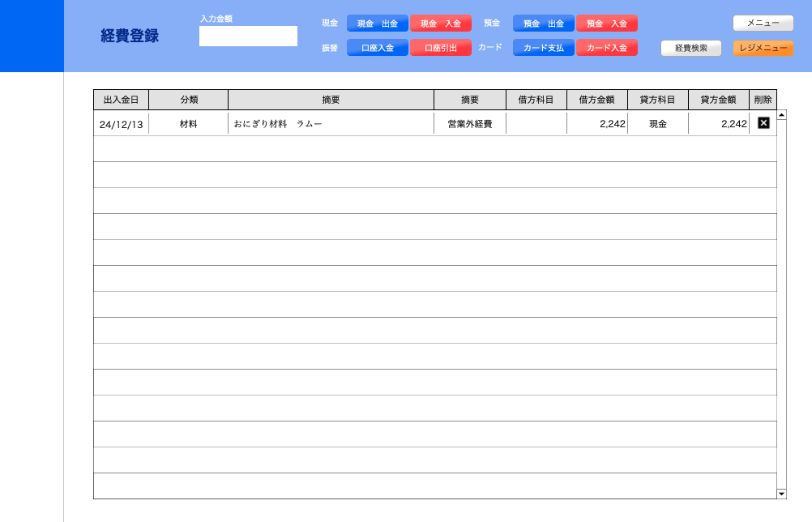
Task: Click the 入力金額 amount input field
Action: 248,36
